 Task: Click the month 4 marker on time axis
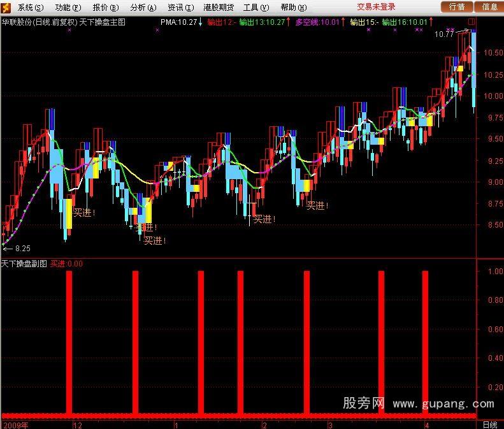(x=427, y=425)
